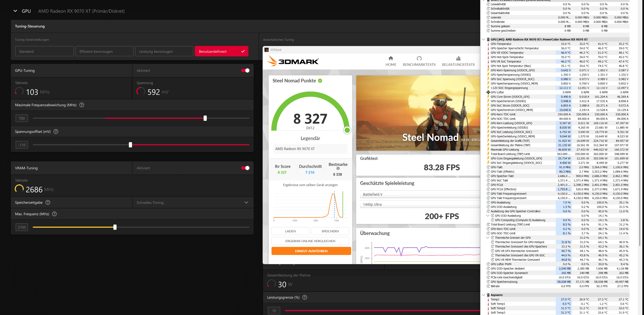Click the 83.28 FPS Grafiktest result
The height and width of the screenshot is (315, 644).
pyautogui.click(x=442, y=167)
